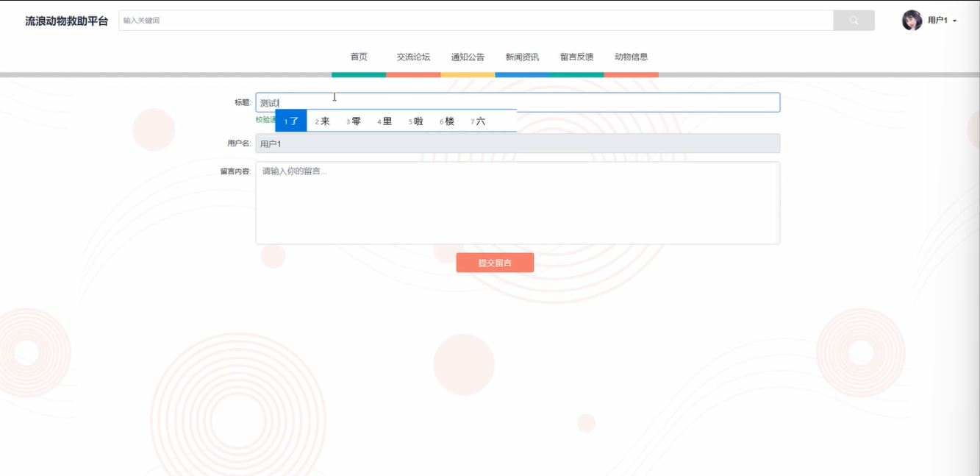Image resolution: width=980 pixels, height=476 pixels.
Task: Focus the 留言内容 message textarea
Action: (x=518, y=203)
